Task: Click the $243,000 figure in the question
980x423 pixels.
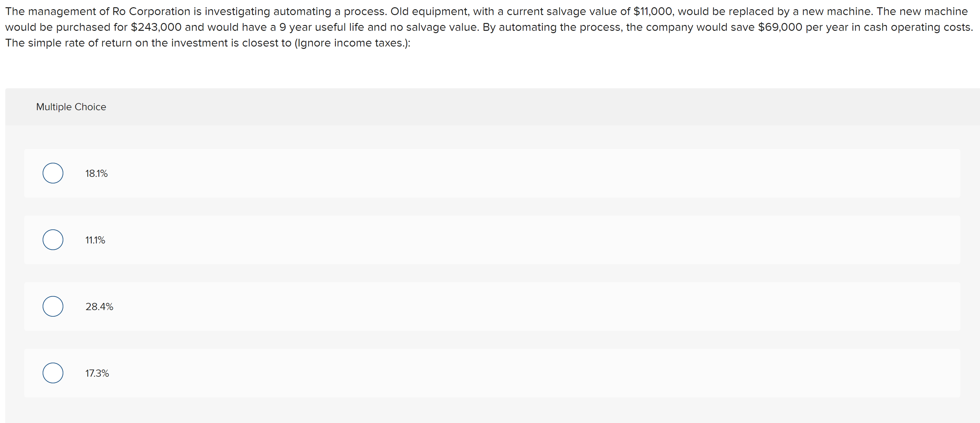Action: [x=156, y=27]
